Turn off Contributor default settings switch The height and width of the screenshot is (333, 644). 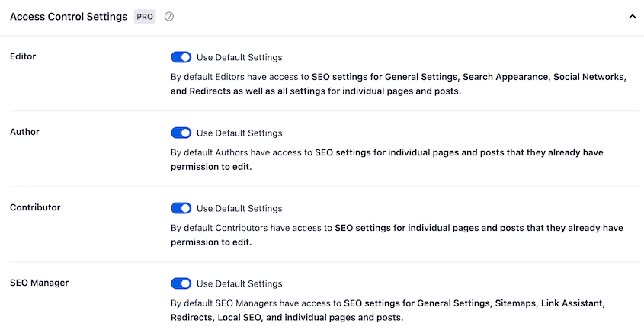[181, 208]
